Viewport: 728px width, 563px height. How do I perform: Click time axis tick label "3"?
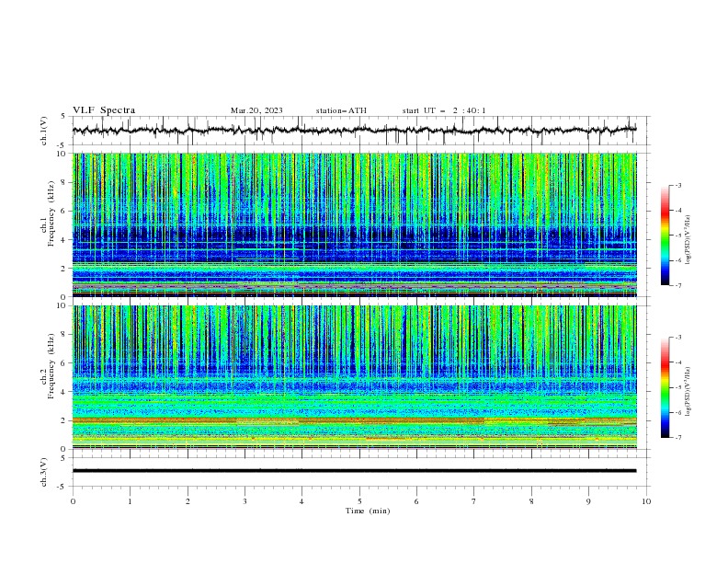tap(245, 501)
